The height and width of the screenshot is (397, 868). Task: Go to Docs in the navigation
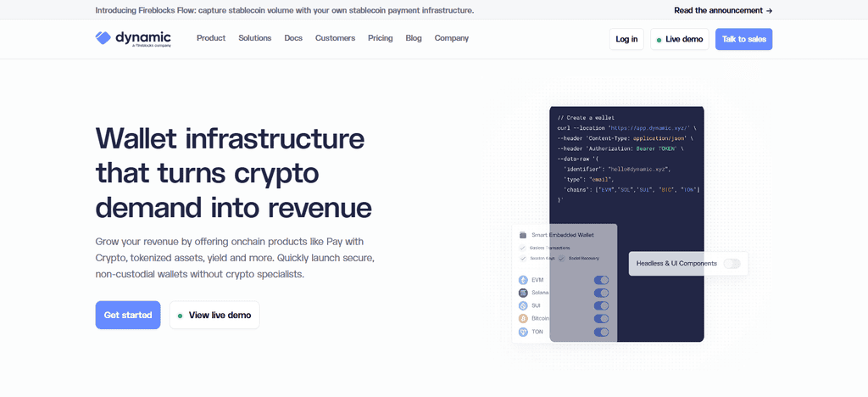[293, 38]
